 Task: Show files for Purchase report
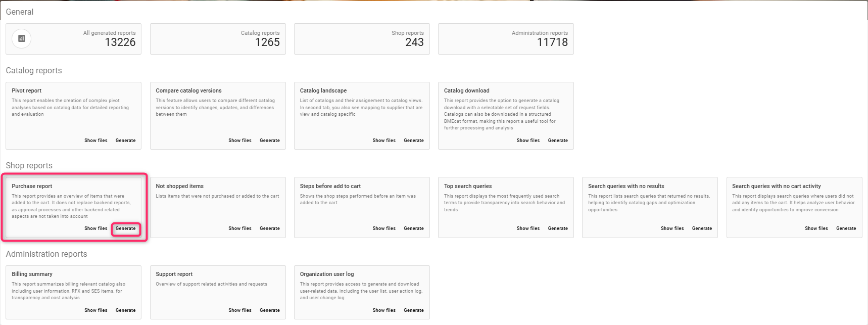[x=95, y=228]
